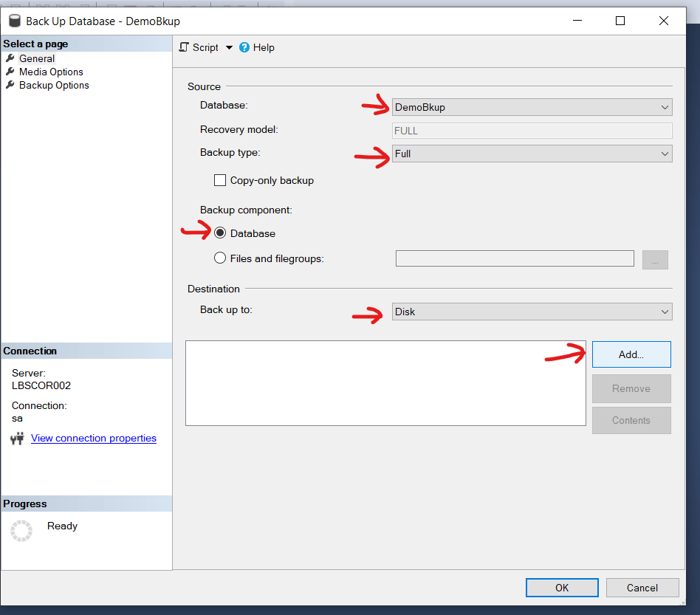
Task: Open View connection properties link
Action: click(94, 438)
